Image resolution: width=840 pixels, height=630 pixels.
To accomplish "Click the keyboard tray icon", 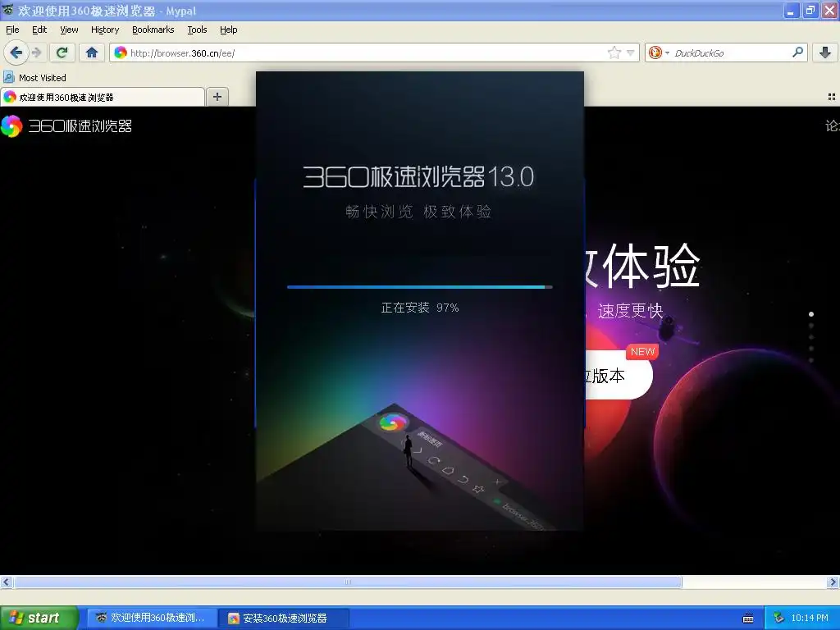I will point(748,619).
